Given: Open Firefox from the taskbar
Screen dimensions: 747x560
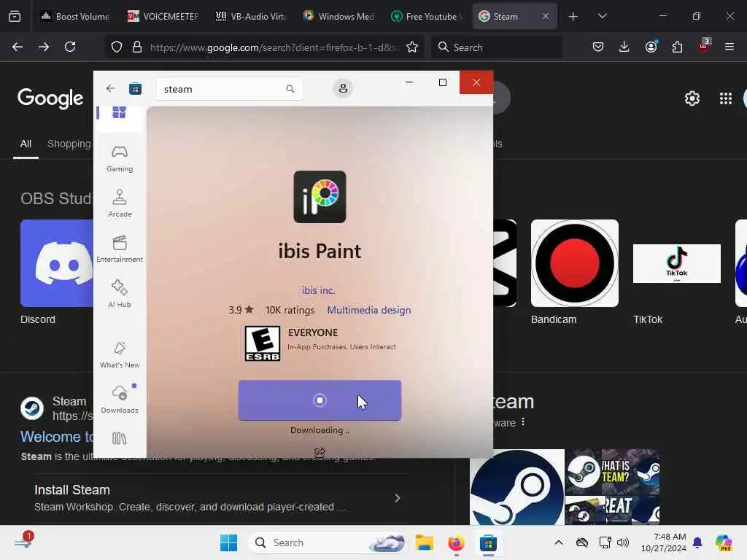Looking at the screenshot, I should (x=456, y=542).
